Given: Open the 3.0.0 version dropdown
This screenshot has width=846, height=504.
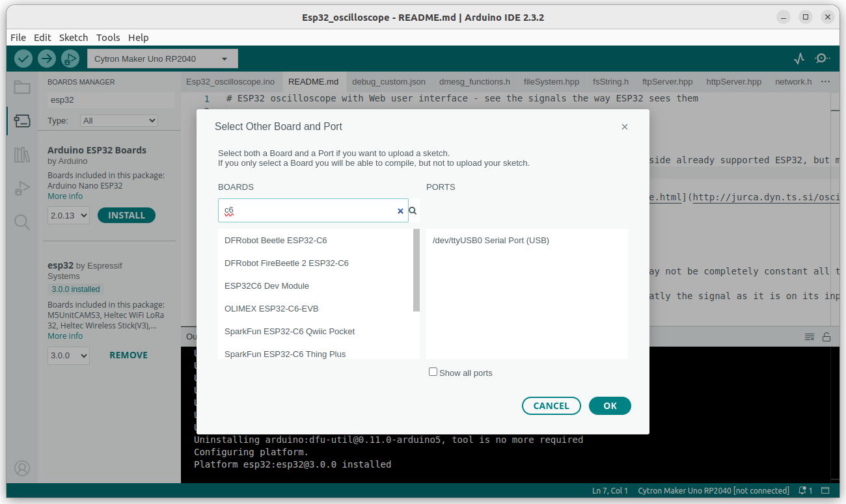Looking at the screenshot, I should (x=68, y=355).
